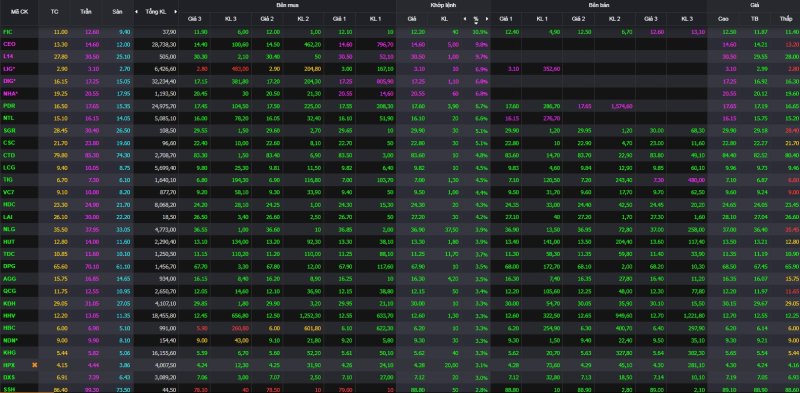Click the orange X icon next to HPX
This screenshot has width=800, height=393.
point(35,365)
